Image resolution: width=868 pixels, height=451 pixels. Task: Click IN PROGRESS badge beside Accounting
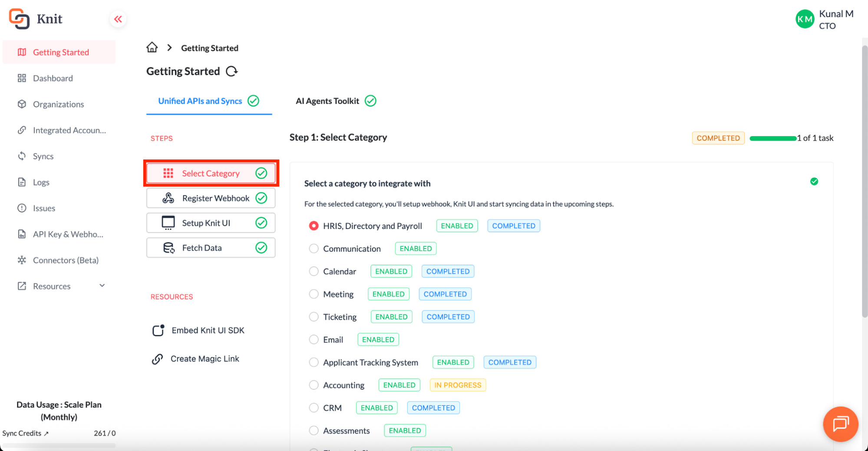(x=458, y=385)
